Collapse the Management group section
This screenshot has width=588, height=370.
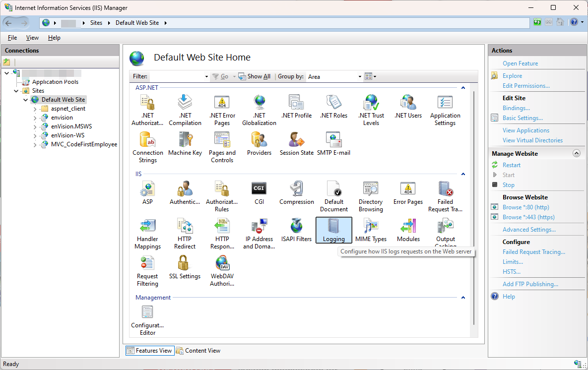463,297
